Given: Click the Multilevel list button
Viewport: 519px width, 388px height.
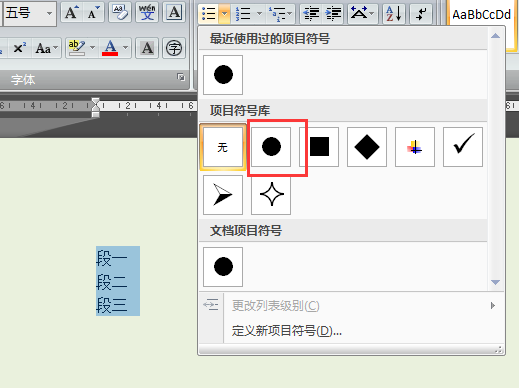Looking at the screenshot, I should [277, 14].
